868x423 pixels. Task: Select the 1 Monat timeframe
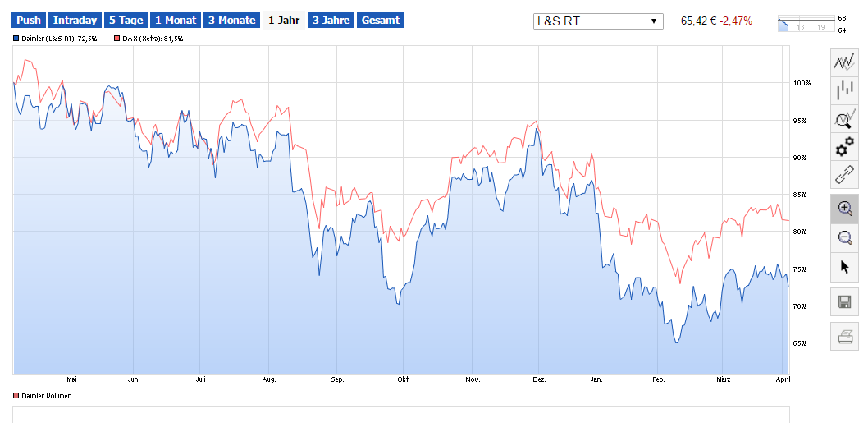tap(176, 21)
